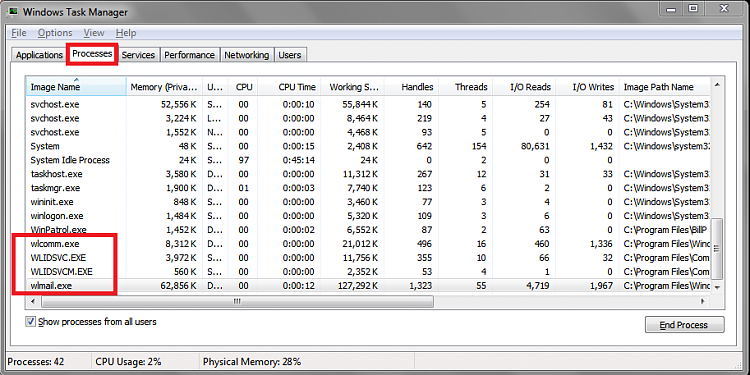The image size is (750, 375).
Task: Go to the Networking tab
Action: (x=247, y=55)
